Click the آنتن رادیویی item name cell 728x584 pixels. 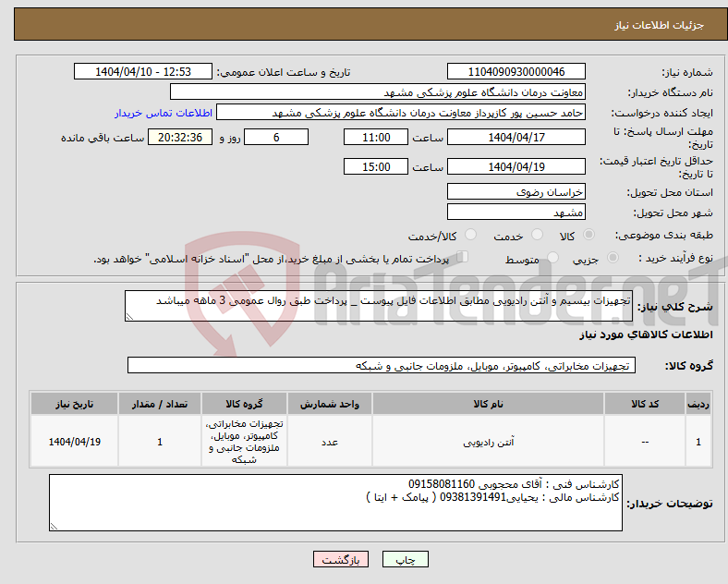pos(488,442)
